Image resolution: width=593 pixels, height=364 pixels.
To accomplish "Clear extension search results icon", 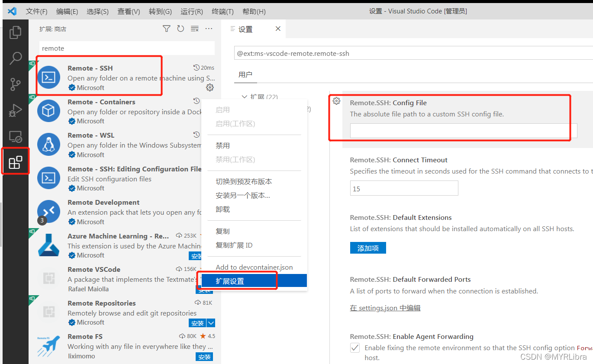I will click(195, 29).
